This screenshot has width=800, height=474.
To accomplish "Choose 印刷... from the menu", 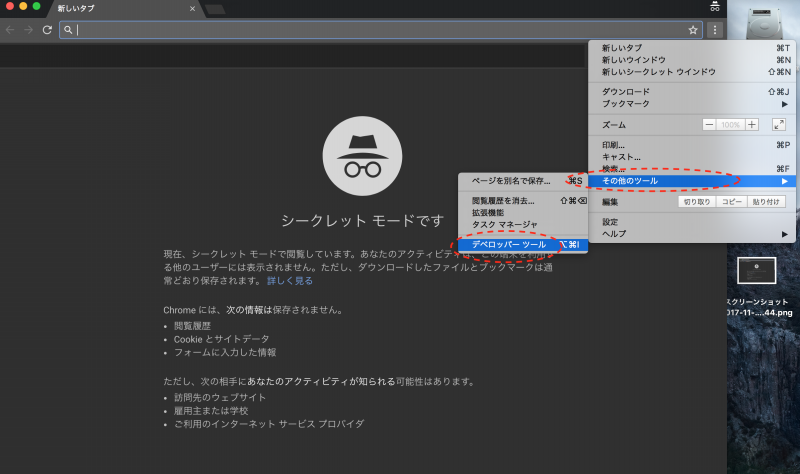I will point(691,145).
